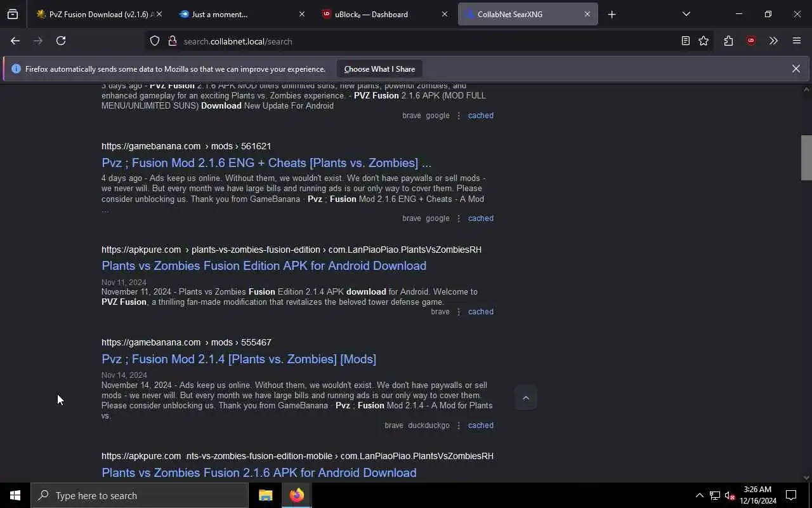
Task: Bookmark this page with star icon
Action: [704, 41]
